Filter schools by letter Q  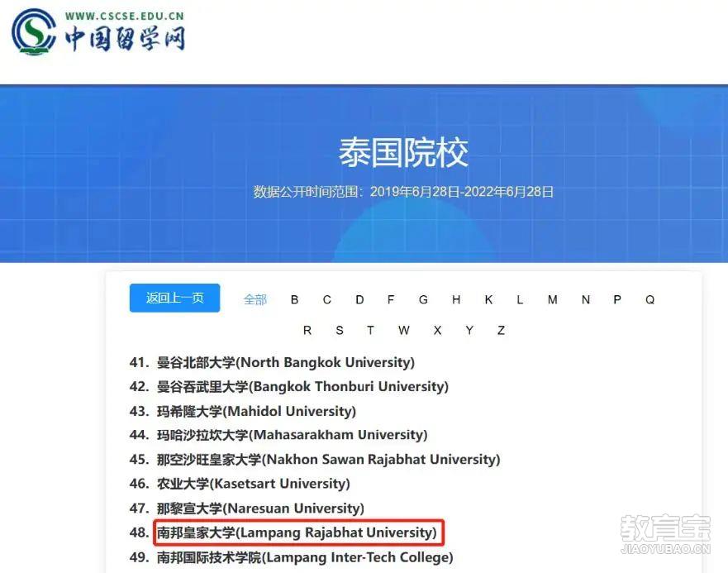[x=650, y=300]
